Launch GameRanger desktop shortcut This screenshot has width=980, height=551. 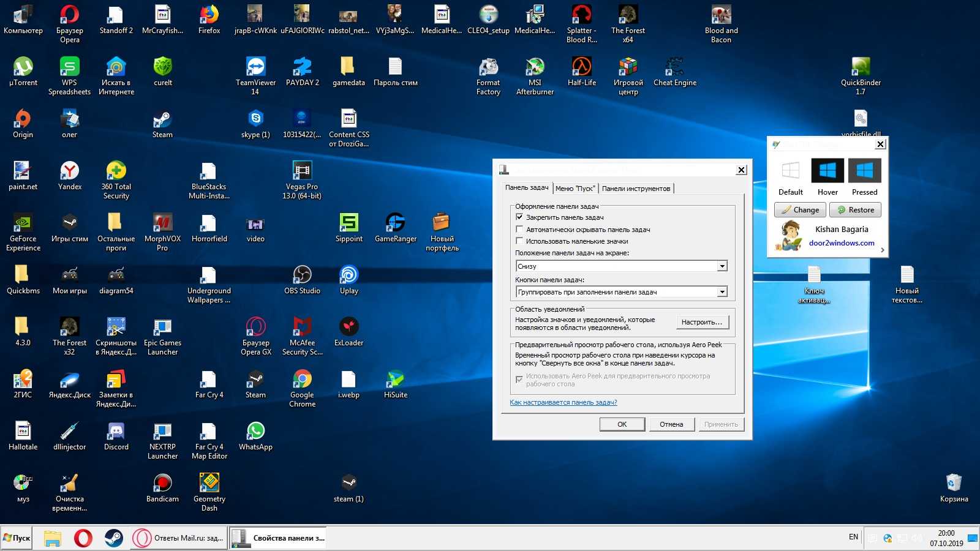(x=395, y=228)
